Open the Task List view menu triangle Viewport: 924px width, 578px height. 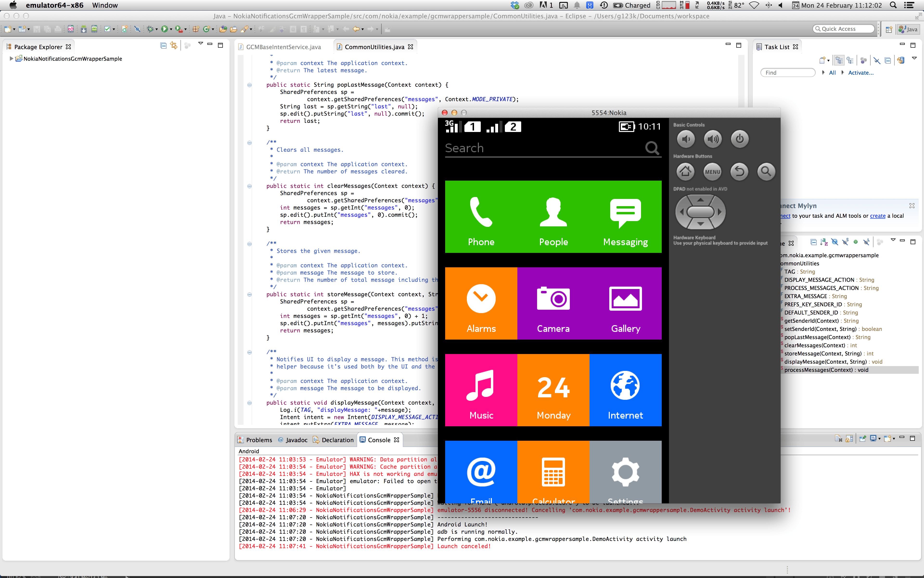pos(914,58)
